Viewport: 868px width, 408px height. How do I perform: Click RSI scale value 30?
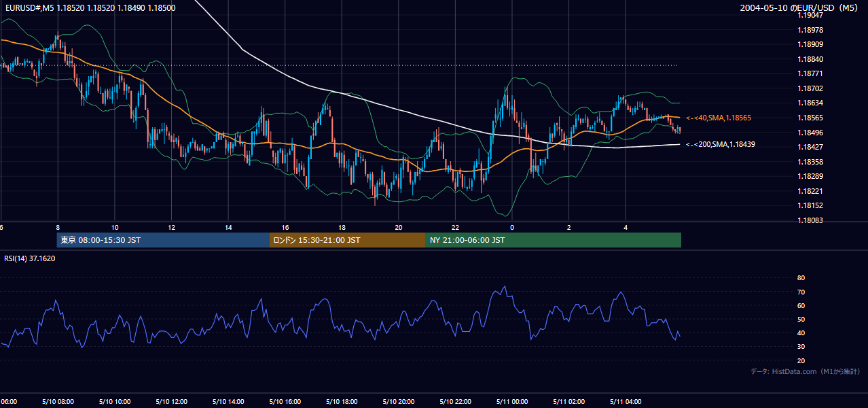coord(801,347)
